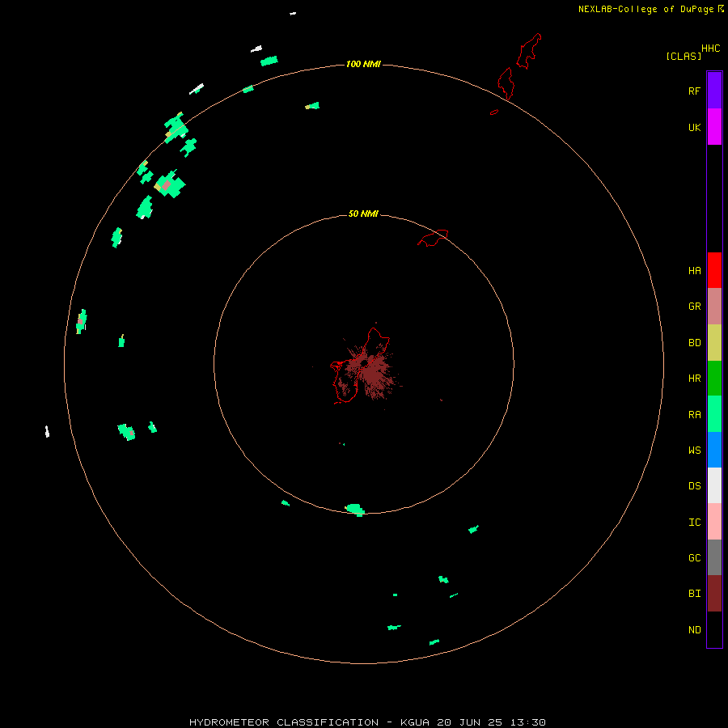Click the "RA" legend label

click(695, 415)
